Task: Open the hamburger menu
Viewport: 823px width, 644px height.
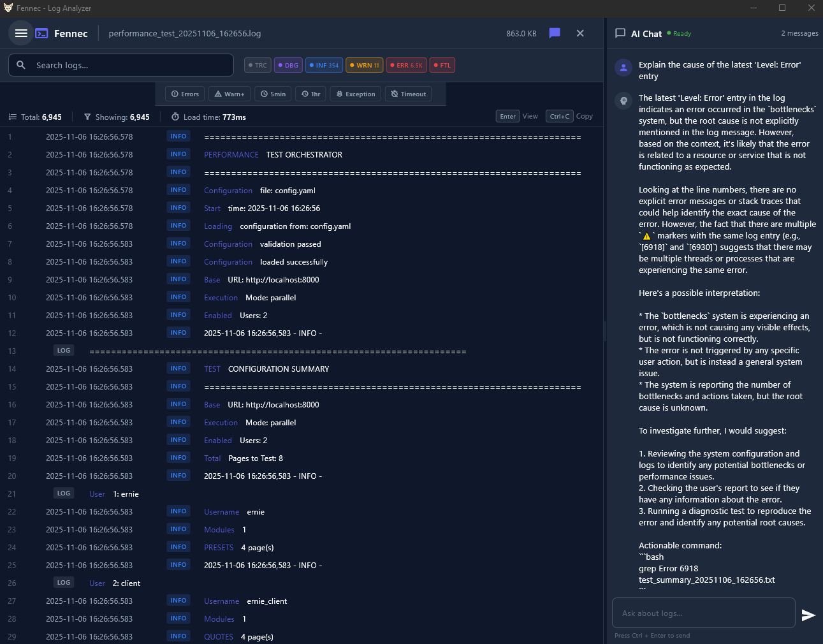Action: (x=21, y=33)
